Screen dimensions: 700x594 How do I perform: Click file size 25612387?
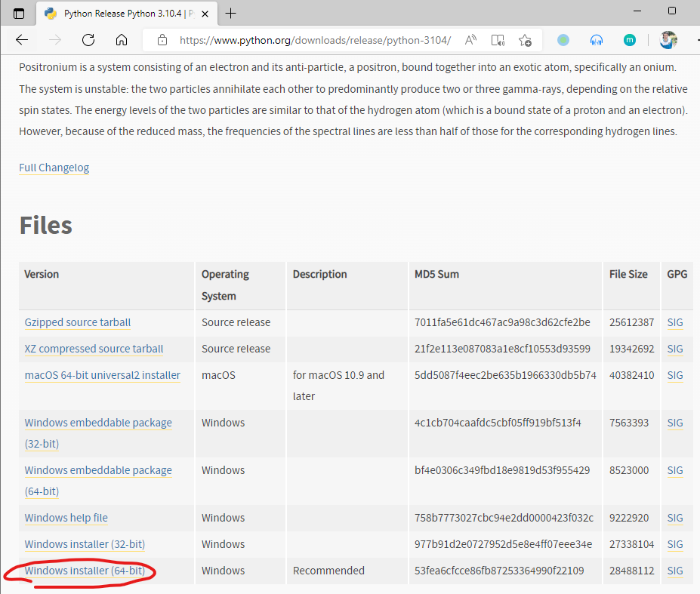(632, 322)
